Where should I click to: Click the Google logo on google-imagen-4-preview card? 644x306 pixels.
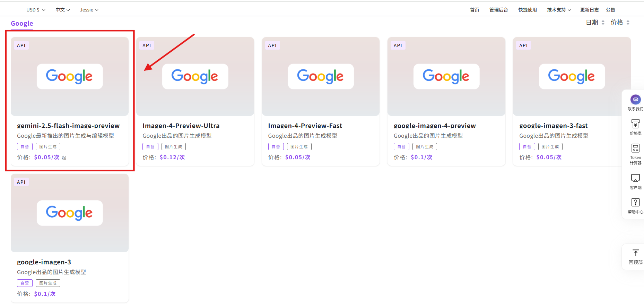(x=446, y=76)
